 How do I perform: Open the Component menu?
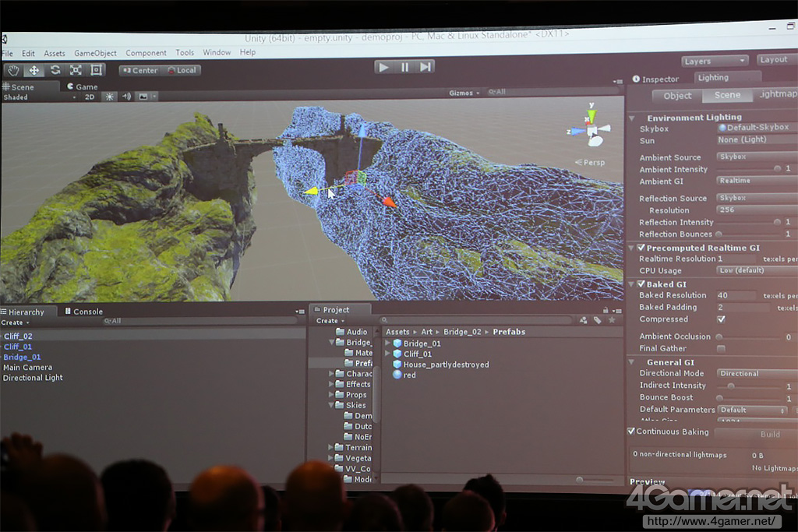(x=146, y=53)
